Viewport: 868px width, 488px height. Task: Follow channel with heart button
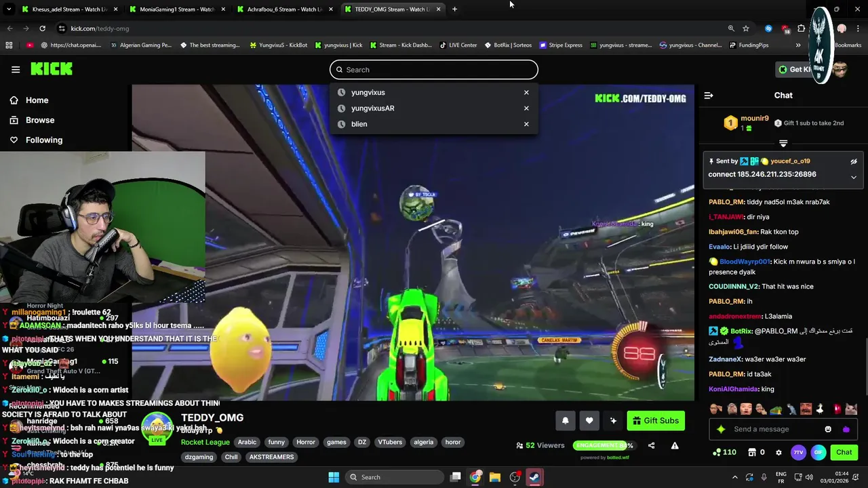(x=589, y=421)
